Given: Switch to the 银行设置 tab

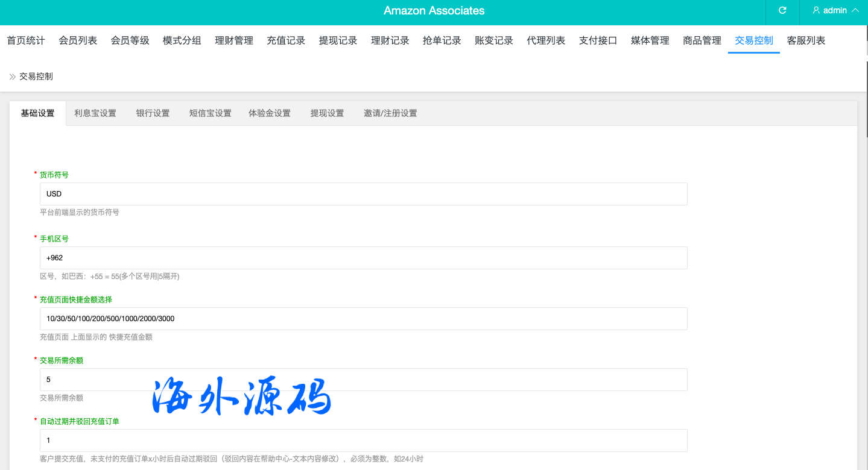Looking at the screenshot, I should pyautogui.click(x=153, y=113).
